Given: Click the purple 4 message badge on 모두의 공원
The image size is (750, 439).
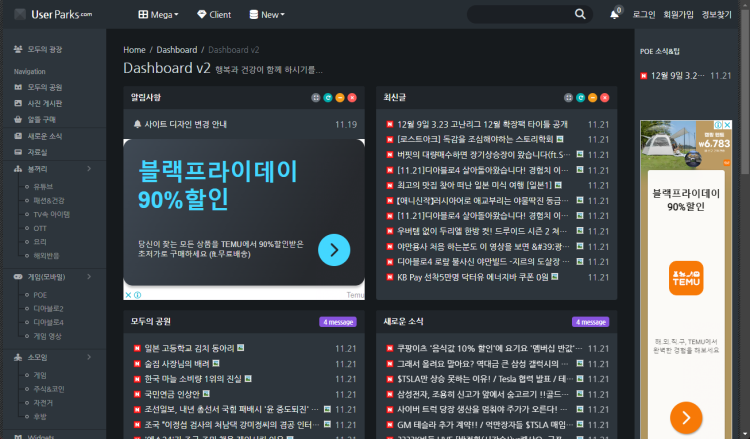Looking at the screenshot, I should tap(338, 322).
